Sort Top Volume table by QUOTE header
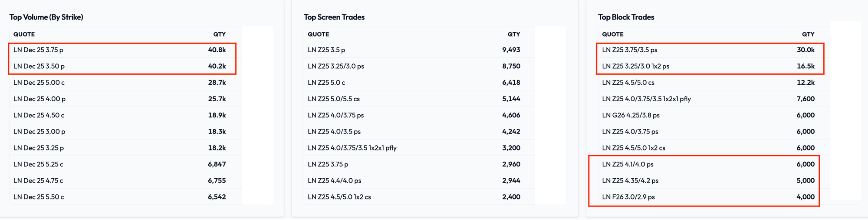 [x=24, y=34]
